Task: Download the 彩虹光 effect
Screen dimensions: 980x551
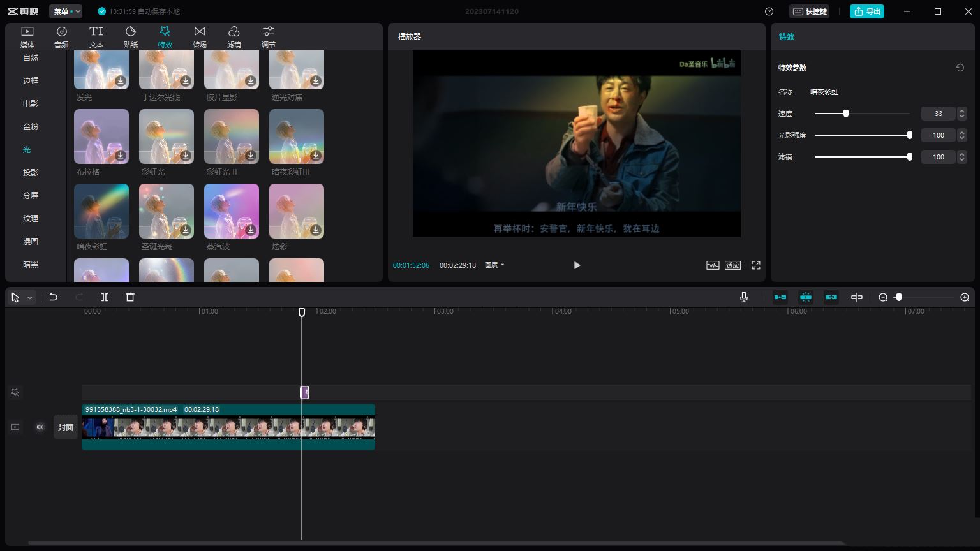Action: pyautogui.click(x=186, y=156)
